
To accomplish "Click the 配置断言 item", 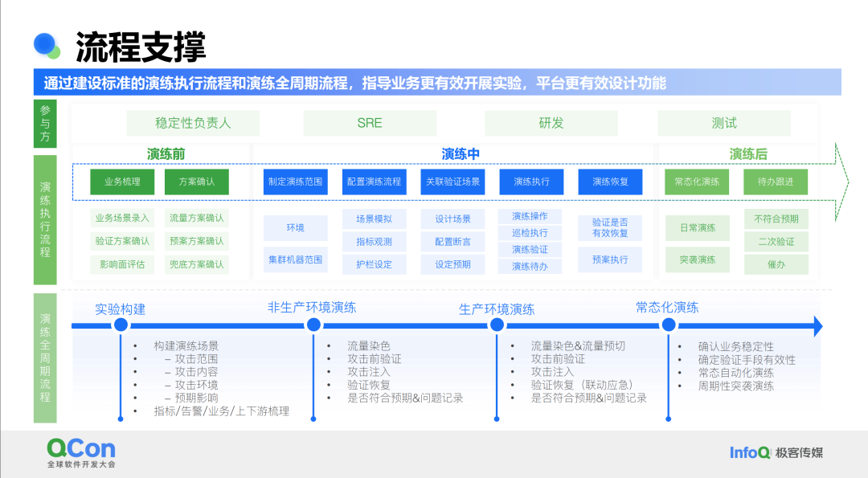I will pyautogui.click(x=452, y=242).
